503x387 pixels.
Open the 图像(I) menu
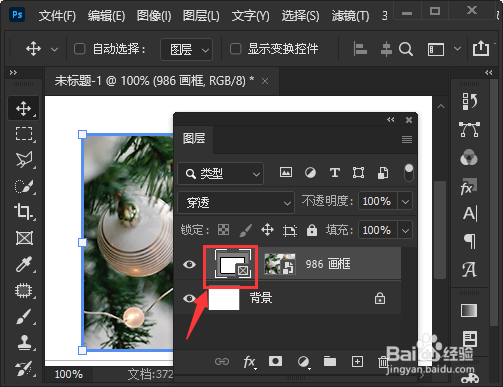point(154,16)
